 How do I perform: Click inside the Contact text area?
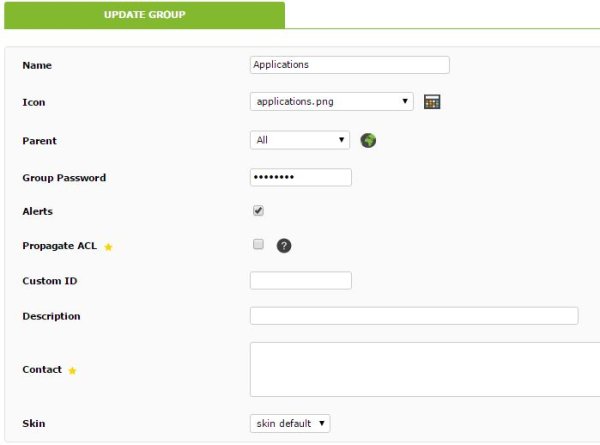[x=425, y=369]
